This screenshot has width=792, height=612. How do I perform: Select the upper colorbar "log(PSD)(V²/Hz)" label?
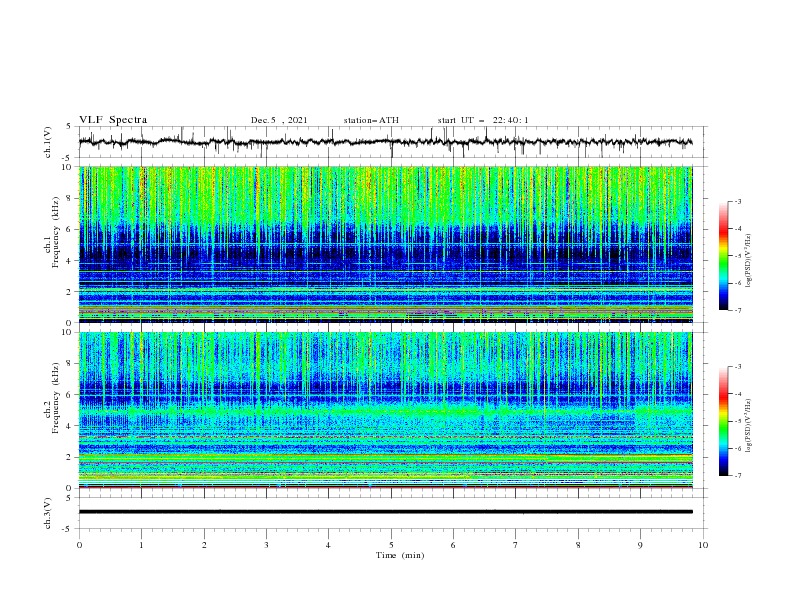pyautogui.click(x=750, y=261)
